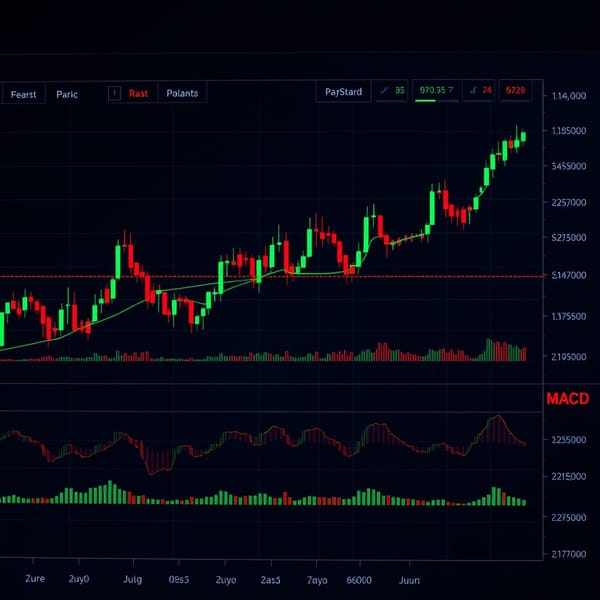Click the 7oyo date label on time axis
Image resolution: width=600 pixels, height=600 pixels.
(317, 580)
